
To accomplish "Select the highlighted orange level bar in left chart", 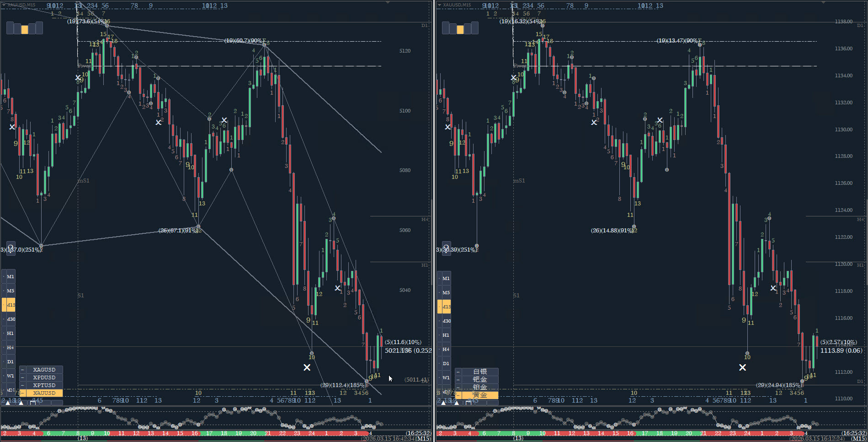I will pyautogui.click(x=25, y=29).
